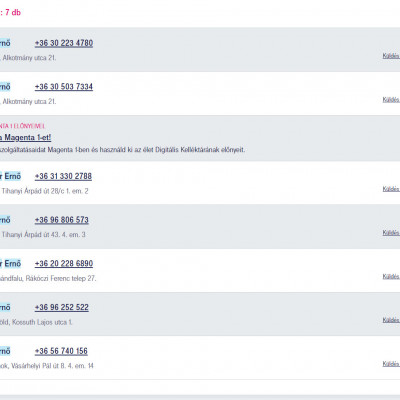The height and width of the screenshot is (400, 400).
Task: Click the phone number +36 96 806 573
Action: coord(62,220)
